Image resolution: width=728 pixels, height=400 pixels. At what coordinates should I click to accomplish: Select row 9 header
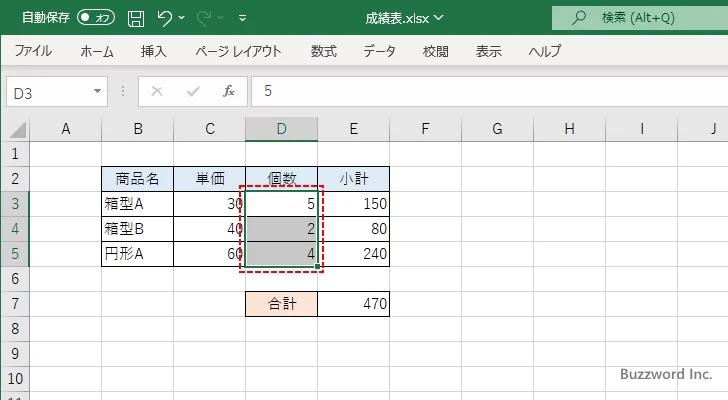[15, 354]
